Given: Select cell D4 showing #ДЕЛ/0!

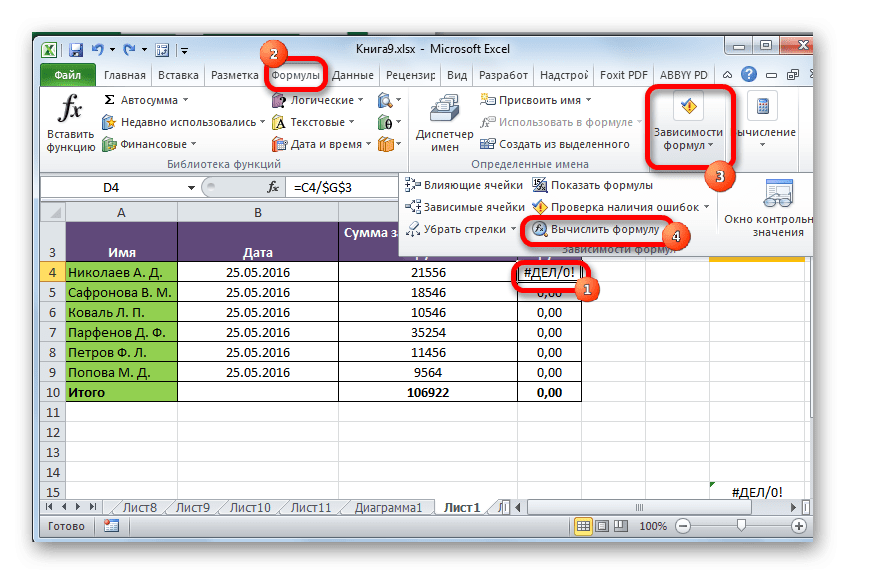Looking at the screenshot, I should (x=549, y=272).
